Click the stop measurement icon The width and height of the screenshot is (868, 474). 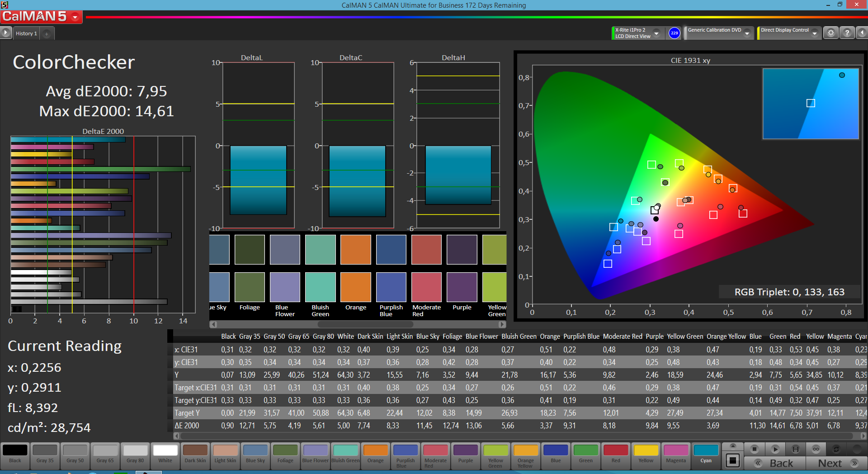[754, 449]
